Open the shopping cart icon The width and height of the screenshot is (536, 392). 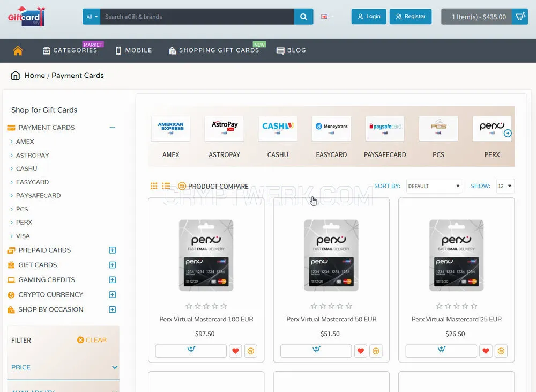point(520,17)
